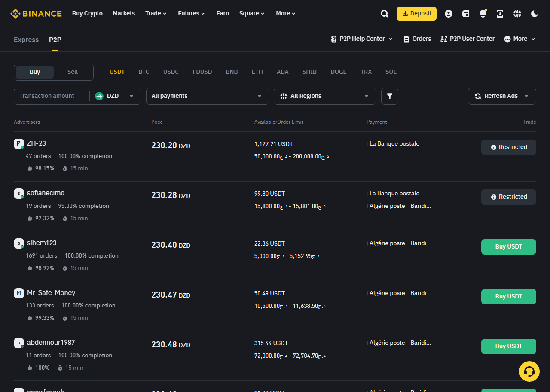Click the yellow Deposit button

pos(416,14)
